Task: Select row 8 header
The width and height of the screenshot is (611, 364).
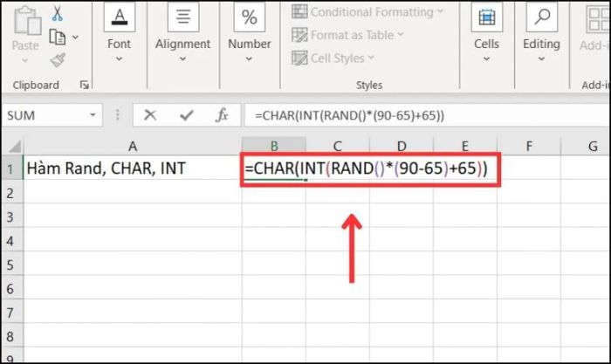Action: (x=10, y=336)
